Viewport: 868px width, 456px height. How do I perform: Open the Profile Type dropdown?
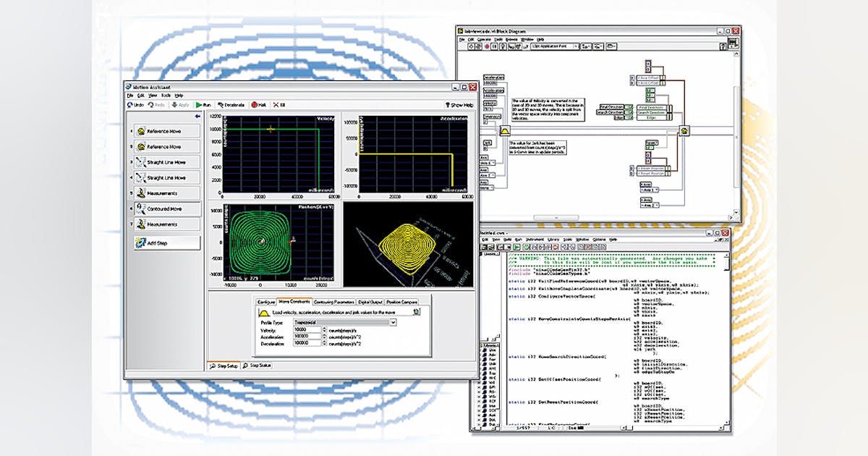(393, 321)
